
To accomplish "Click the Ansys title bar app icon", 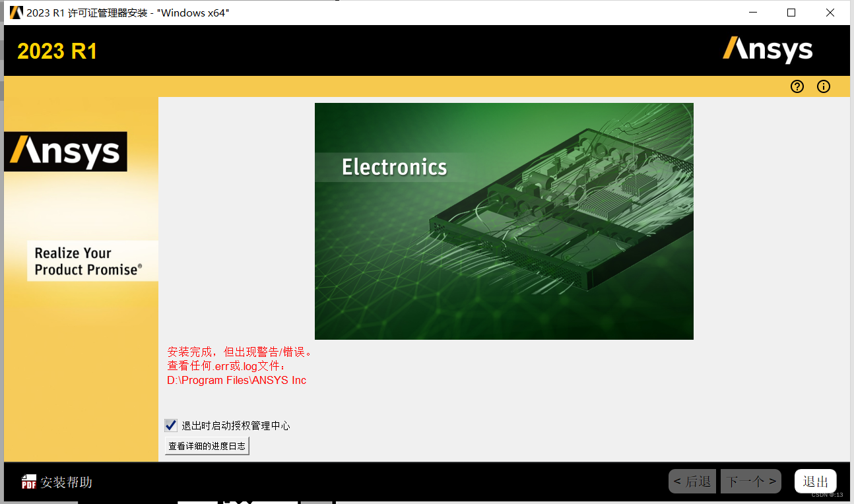I will click(x=16, y=13).
